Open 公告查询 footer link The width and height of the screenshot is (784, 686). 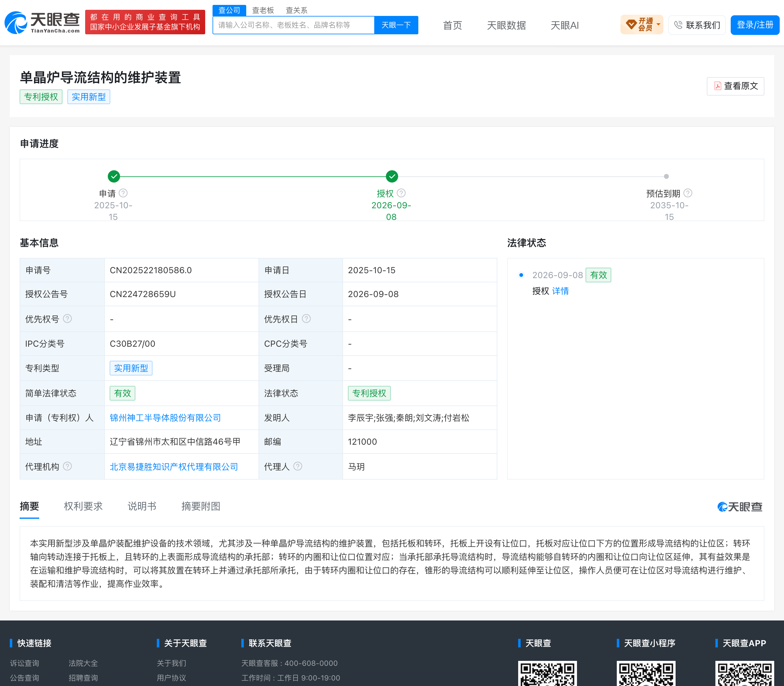[x=24, y=677]
